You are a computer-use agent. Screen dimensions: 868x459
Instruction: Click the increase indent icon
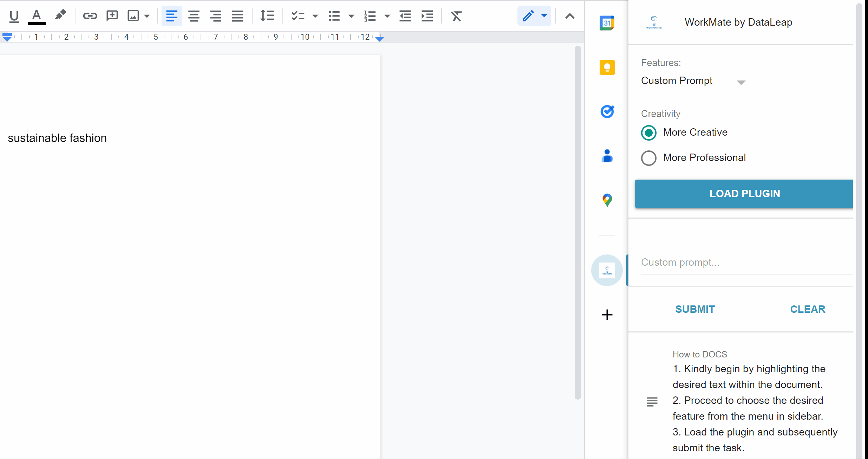point(427,16)
